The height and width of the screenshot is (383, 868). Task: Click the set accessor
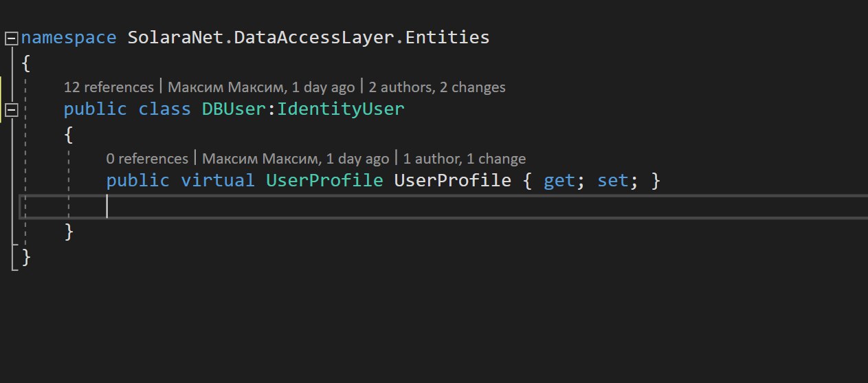613,181
